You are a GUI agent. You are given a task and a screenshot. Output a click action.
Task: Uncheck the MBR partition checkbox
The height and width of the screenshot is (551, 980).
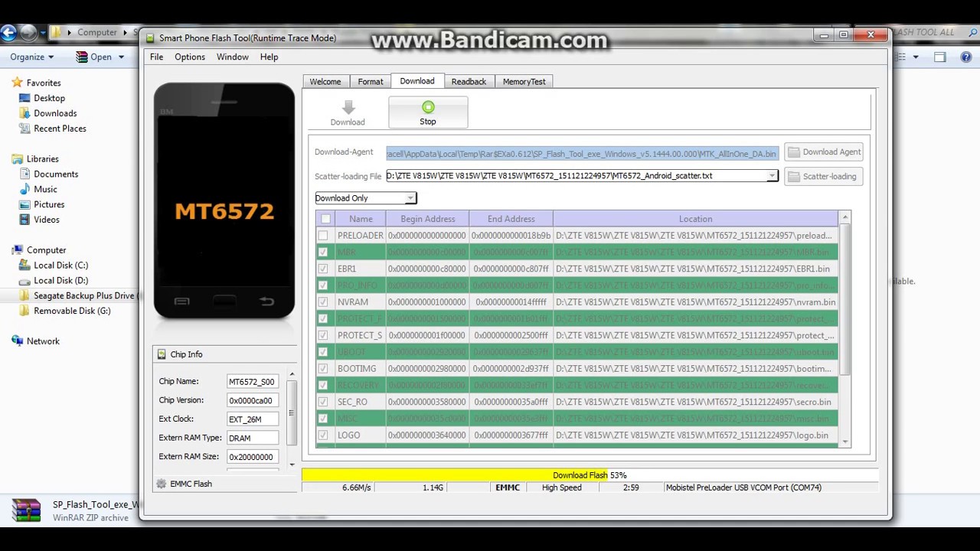[323, 253]
